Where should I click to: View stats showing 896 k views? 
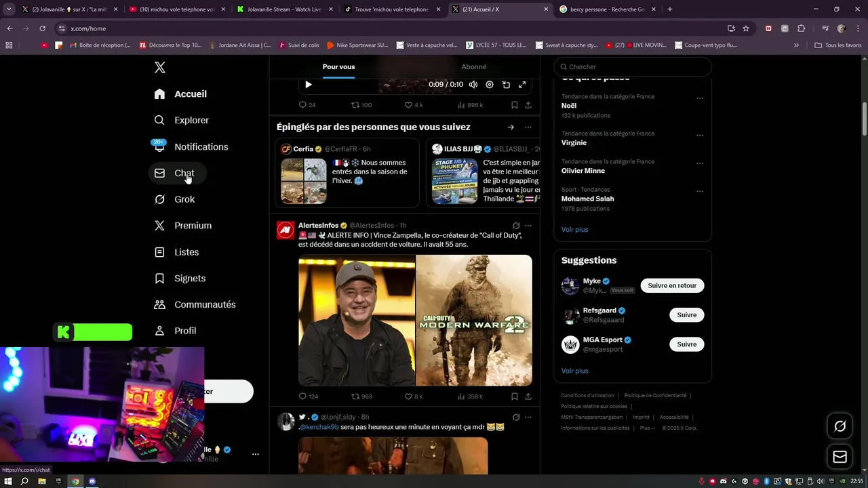(470, 105)
